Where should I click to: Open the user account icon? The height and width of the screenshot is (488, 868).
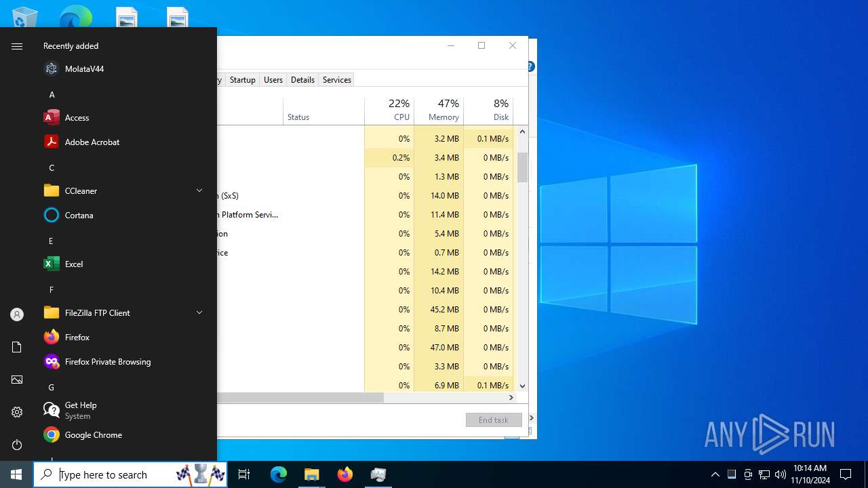(17, 314)
